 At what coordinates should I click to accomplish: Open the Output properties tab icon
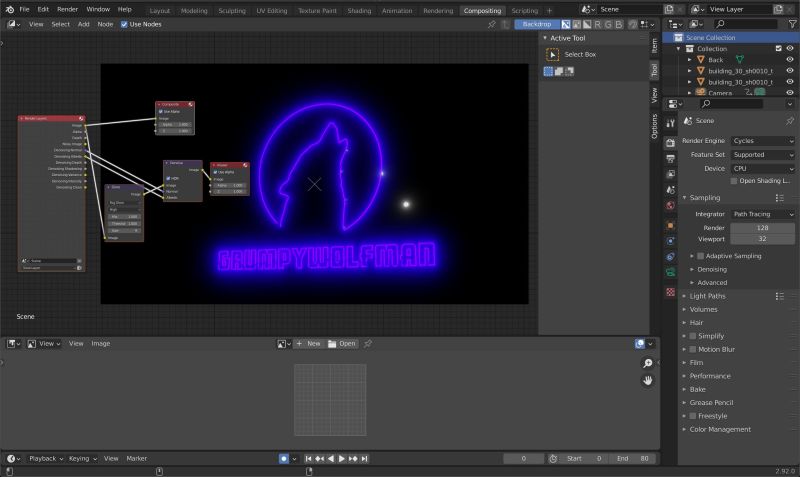point(670,159)
